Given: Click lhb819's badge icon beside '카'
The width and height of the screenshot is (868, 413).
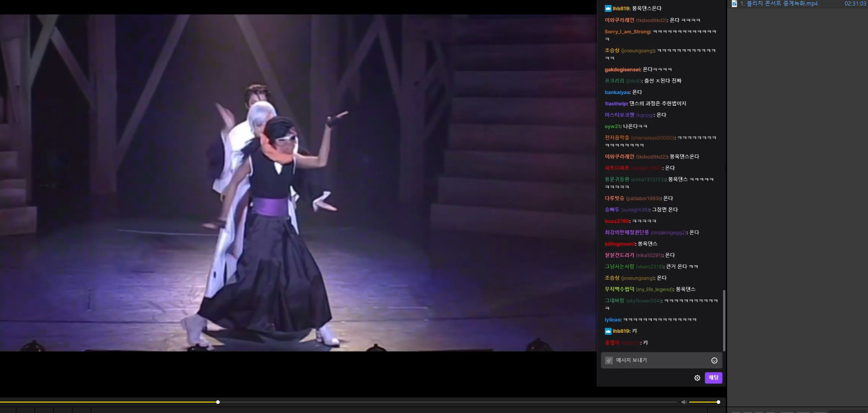Looking at the screenshot, I should click(608, 331).
